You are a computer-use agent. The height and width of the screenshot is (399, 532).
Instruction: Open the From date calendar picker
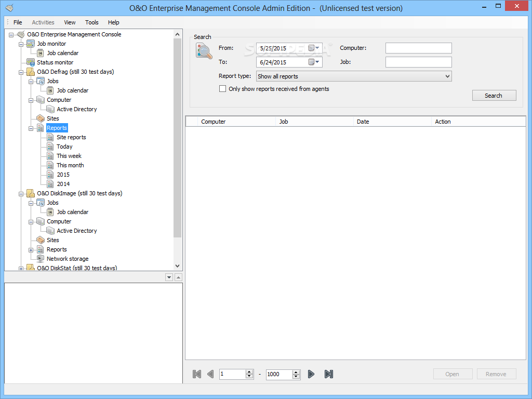[x=314, y=48]
